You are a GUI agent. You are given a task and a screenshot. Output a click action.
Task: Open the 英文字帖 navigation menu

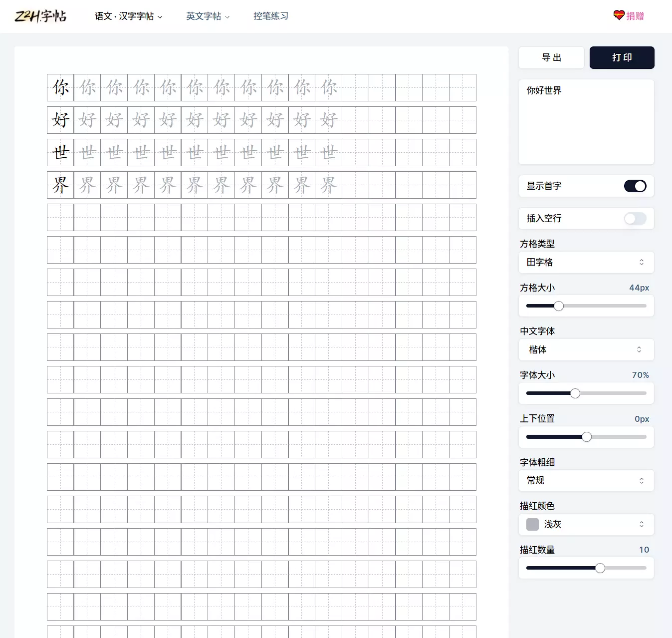[204, 16]
